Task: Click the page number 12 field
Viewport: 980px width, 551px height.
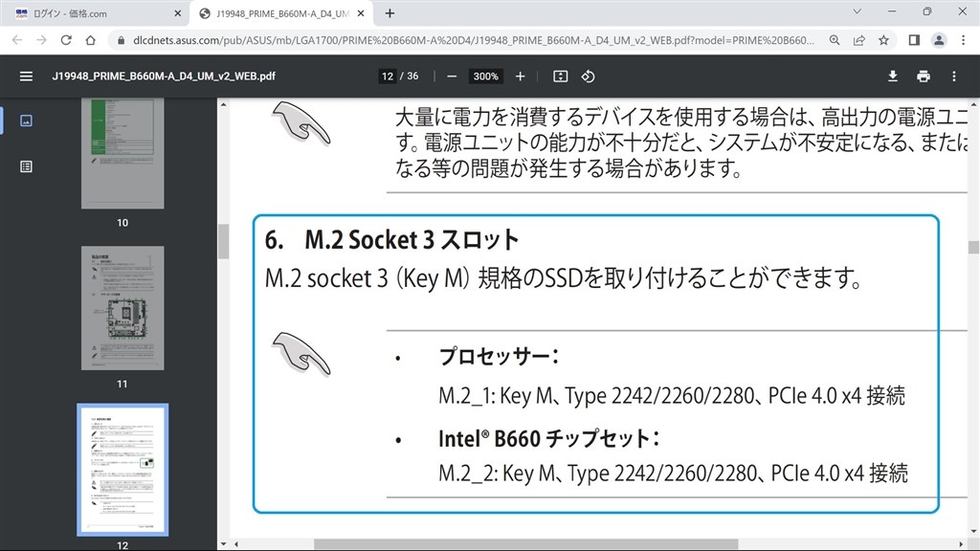Action: tap(388, 77)
